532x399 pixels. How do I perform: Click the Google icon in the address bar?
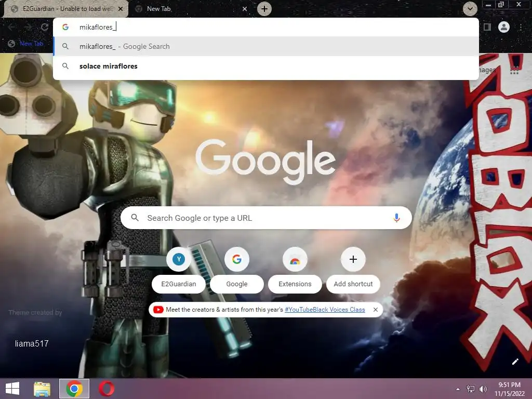(x=65, y=27)
